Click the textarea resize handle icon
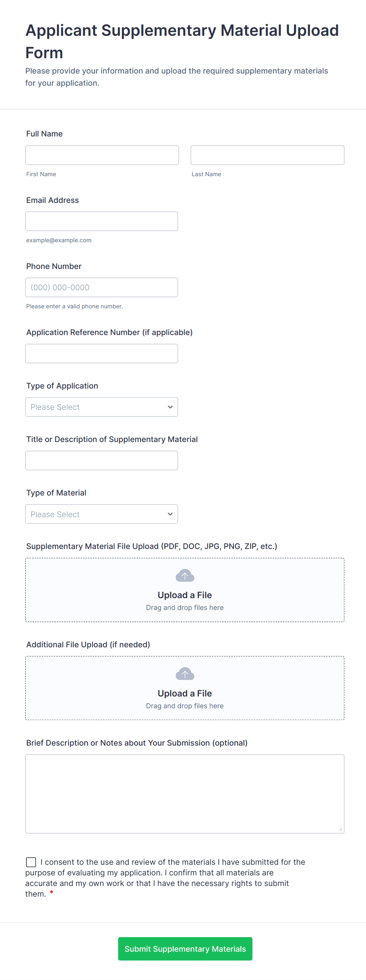The height and width of the screenshot is (980, 366). click(x=340, y=829)
